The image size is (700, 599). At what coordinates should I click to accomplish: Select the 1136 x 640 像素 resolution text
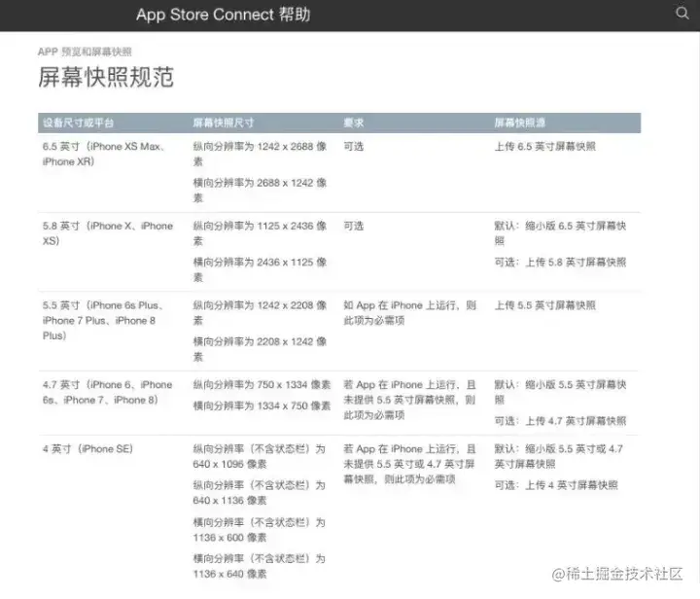(x=259, y=566)
